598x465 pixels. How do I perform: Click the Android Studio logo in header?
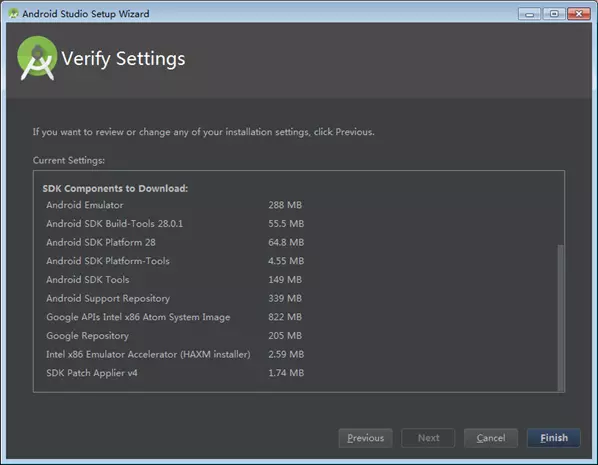point(37,58)
